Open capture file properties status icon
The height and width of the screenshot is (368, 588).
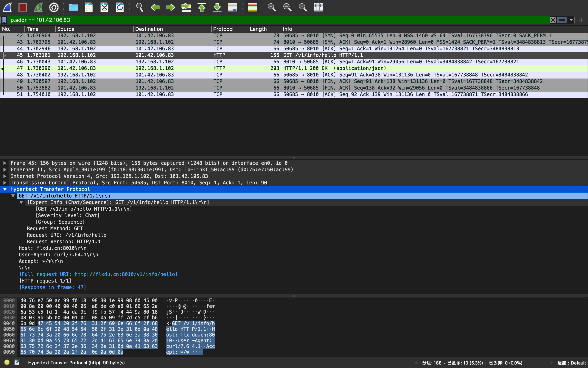click(17, 362)
